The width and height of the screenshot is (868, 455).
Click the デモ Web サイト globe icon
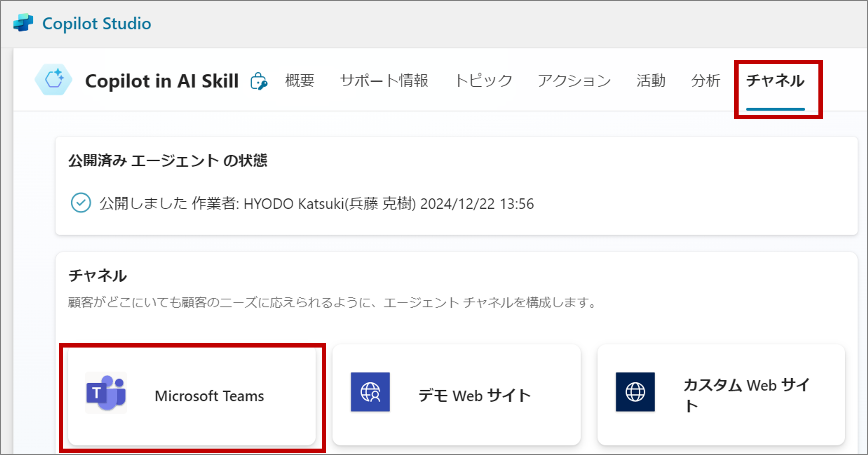370,392
